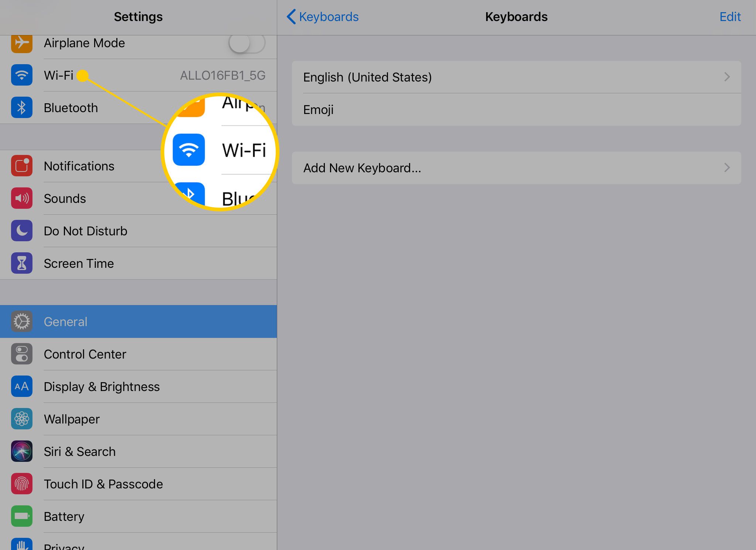Tap the Do Not Disturb moon icon
Viewport: 756px width, 550px height.
(x=21, y=231)
